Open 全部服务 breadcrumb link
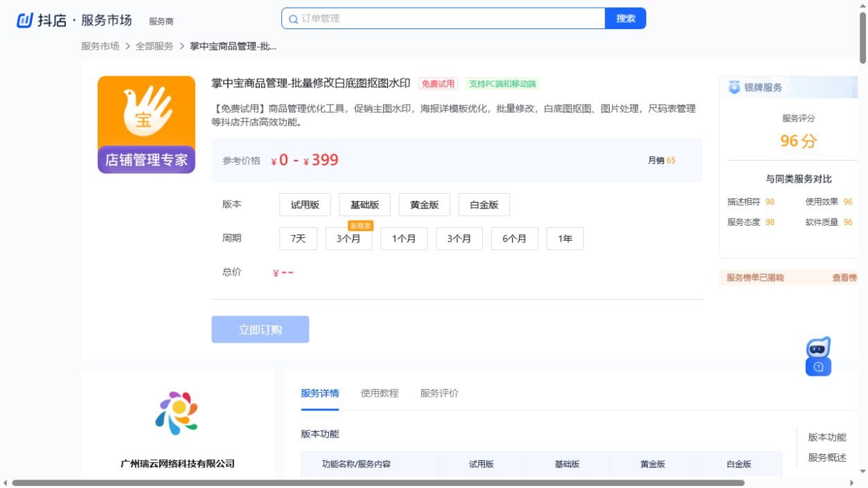The height and width of the screenshot is (488, 868). pyautogui.click(x=154, y=46)
